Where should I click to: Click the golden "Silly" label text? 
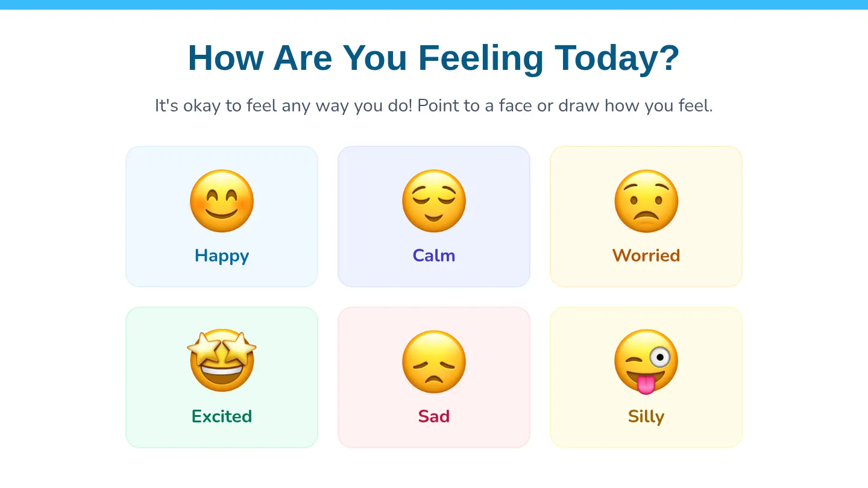[646, 416]
